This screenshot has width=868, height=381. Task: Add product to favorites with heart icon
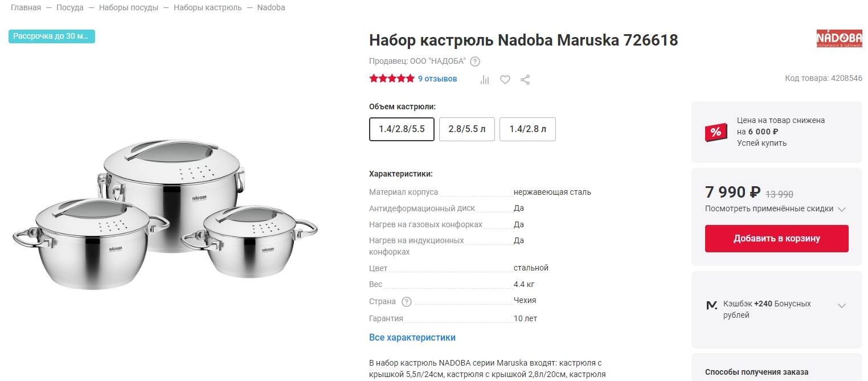coord(505,80)
